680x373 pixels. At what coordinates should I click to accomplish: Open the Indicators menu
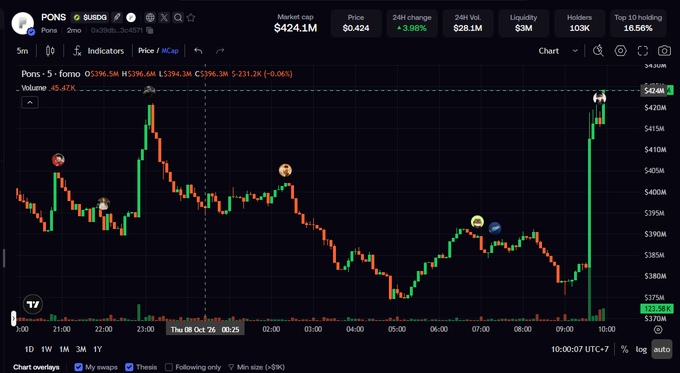[x=98, y=51]
